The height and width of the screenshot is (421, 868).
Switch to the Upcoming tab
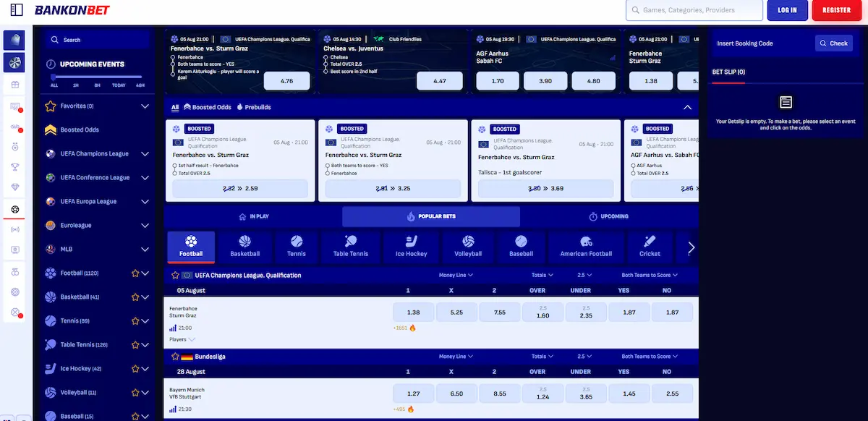(609, 216)
